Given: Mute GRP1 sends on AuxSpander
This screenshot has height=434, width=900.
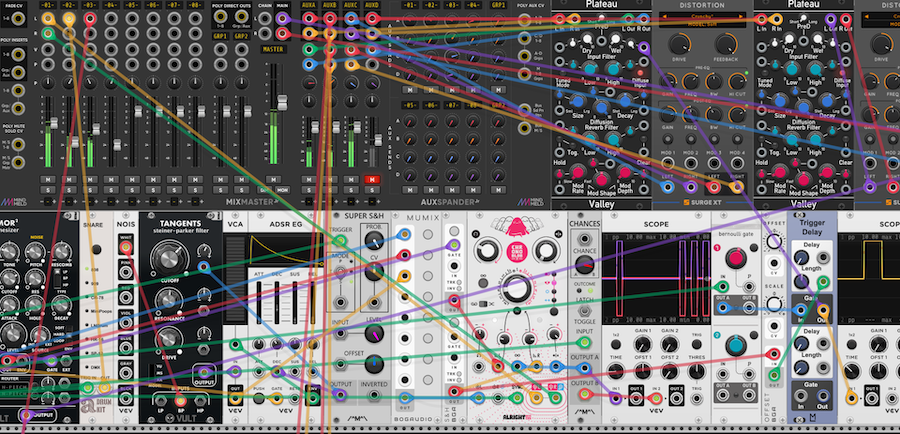Looking at the screenshot, I should 498,90.
